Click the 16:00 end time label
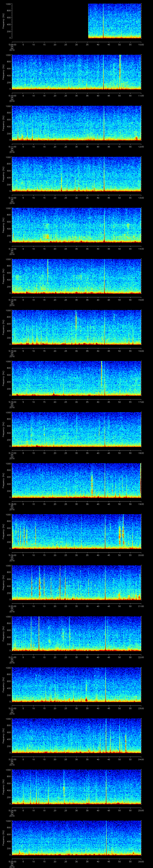The width and height of the screenshot is (153, 868). [x=141, y=351]
